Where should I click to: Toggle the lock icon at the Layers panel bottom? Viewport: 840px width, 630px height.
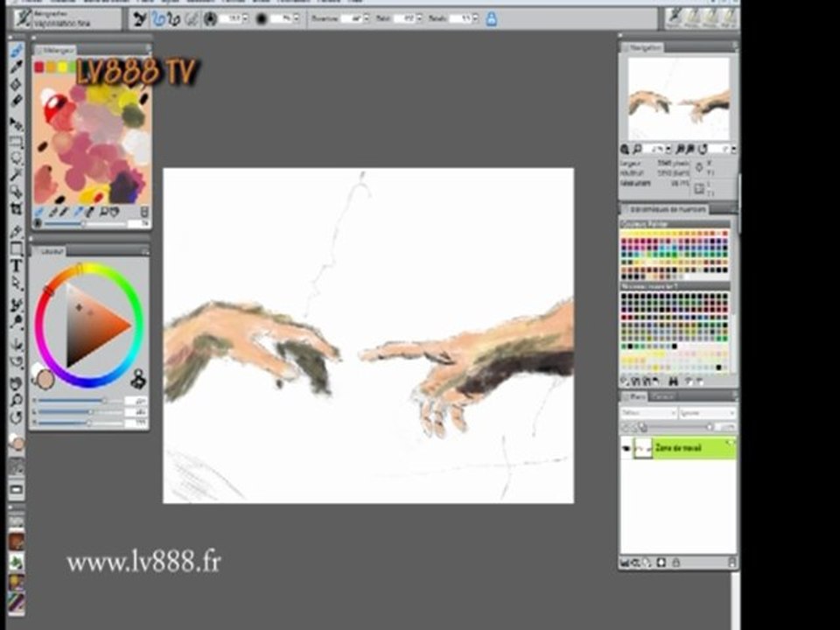[x=676, y=562]
